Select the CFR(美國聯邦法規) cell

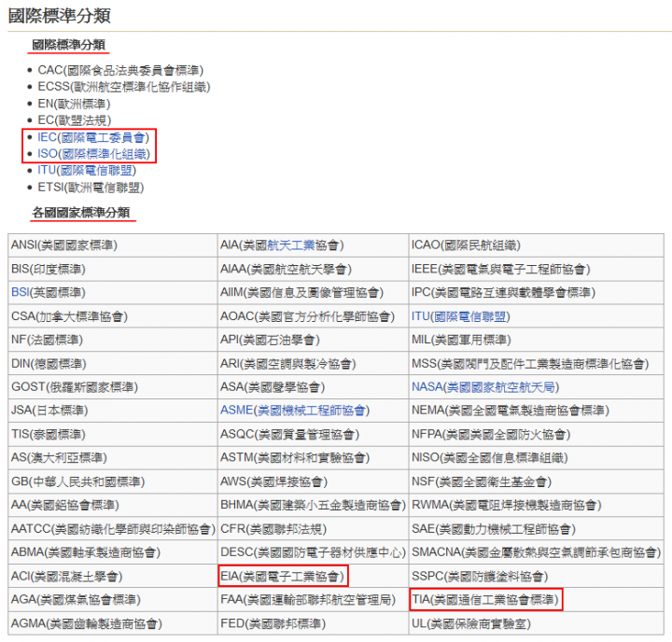[314, 529]
